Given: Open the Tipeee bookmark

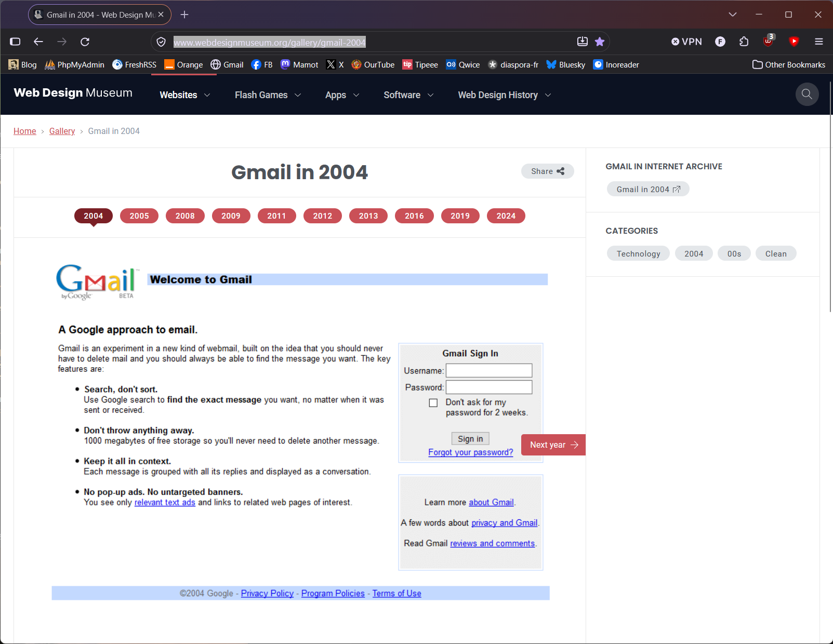Looking at the screenshot, I should (x=420, y=65).
